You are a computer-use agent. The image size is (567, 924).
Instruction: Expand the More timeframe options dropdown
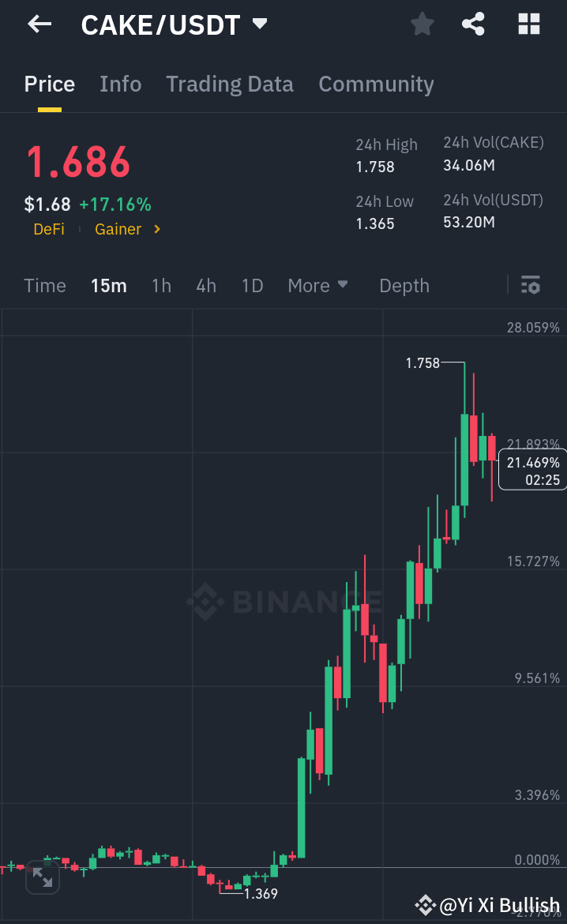(x=317, y=285)
